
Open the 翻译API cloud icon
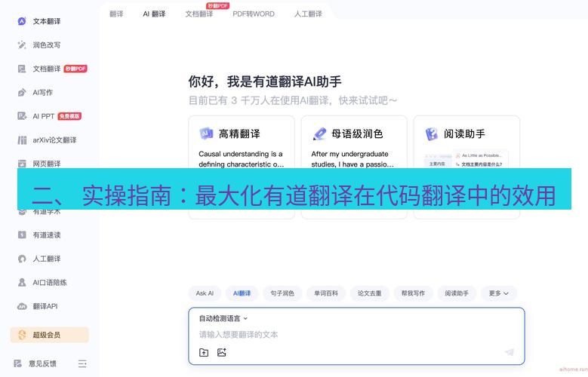click(22, 306)
